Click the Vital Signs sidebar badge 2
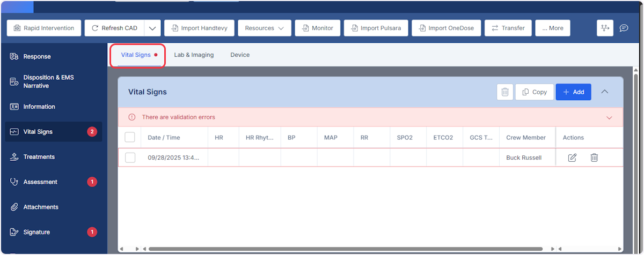Viewport: 644px width, 255px height. coord(92,132)
